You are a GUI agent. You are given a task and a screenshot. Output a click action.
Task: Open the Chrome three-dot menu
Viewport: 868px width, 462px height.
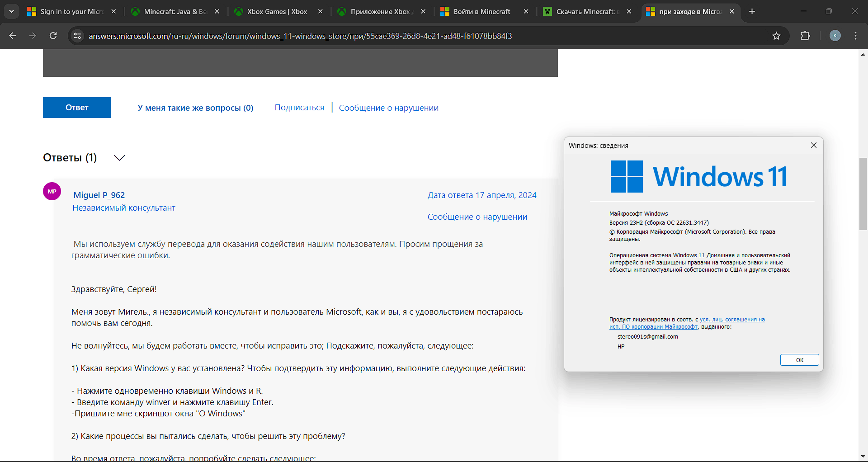coord(856,36)
